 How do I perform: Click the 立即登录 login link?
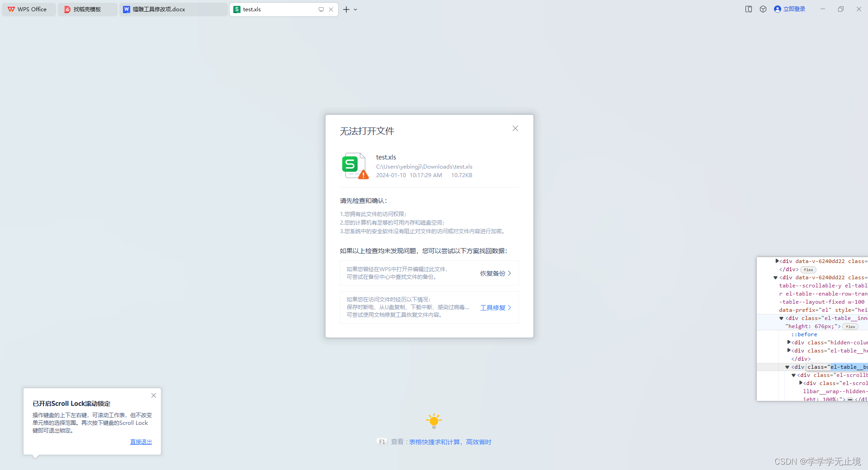pos(794,9)
